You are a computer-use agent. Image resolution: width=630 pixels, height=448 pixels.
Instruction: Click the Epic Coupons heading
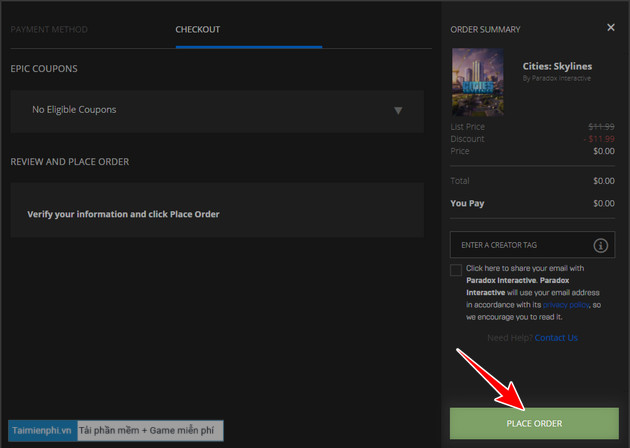point(44,69)
